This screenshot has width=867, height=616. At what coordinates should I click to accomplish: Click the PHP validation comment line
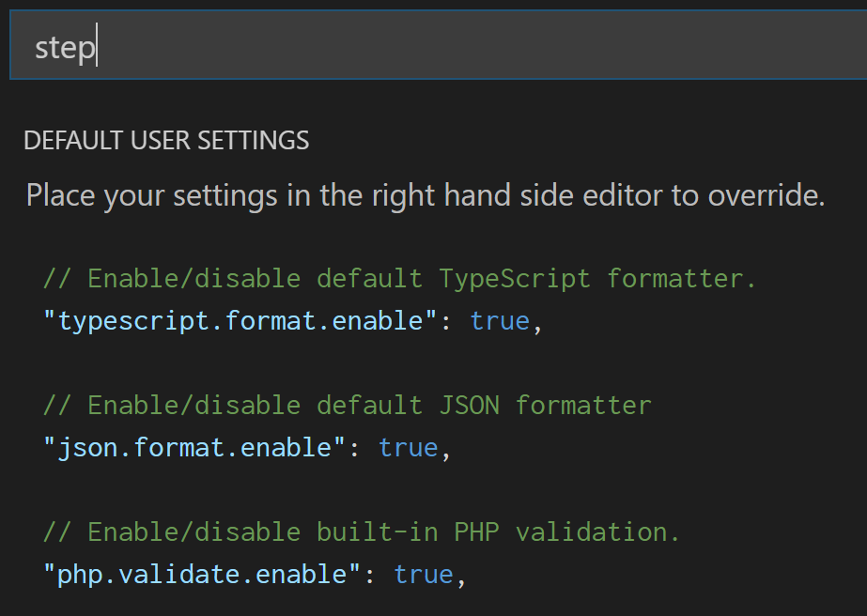tap(361, 531)
